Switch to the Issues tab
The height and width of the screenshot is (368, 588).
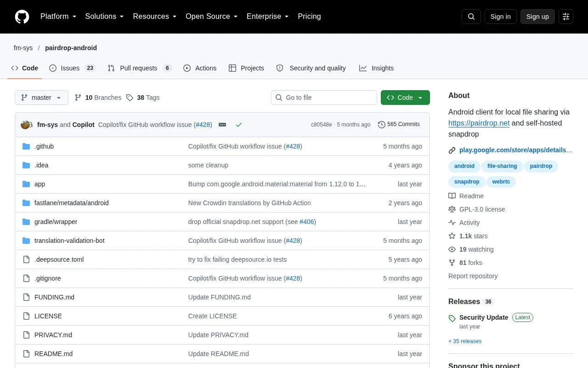72,68
